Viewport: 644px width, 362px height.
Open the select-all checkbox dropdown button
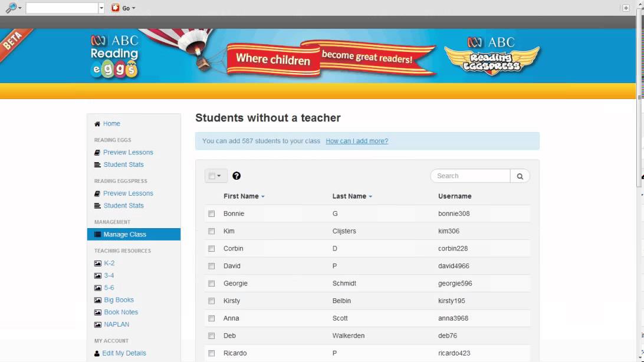216,176
